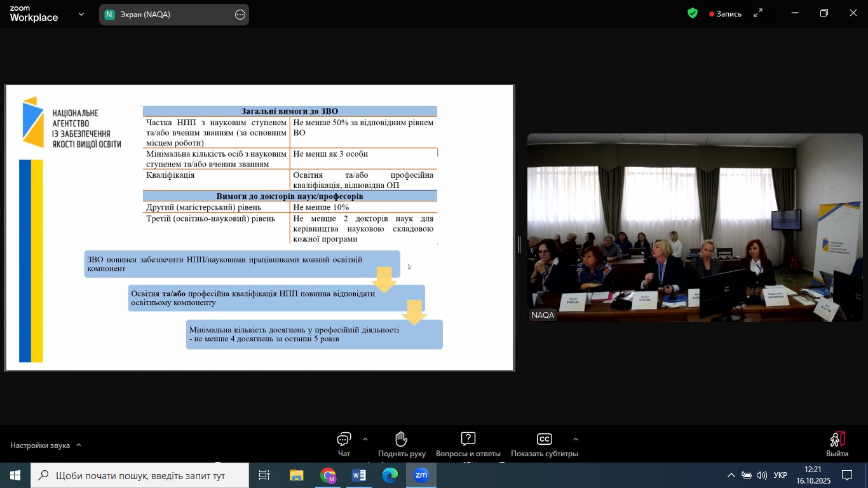Click the Windows search box

140,475
